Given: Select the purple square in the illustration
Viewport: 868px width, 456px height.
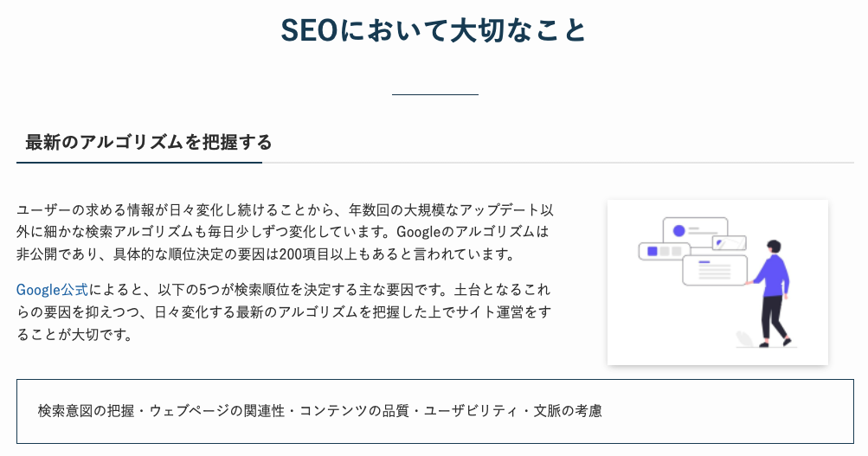Looking at the screenshot, I should tap(653, 251).
